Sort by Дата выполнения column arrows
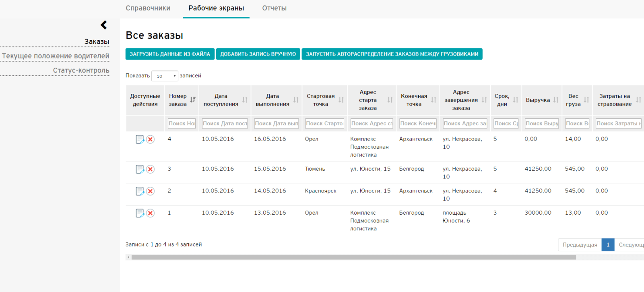The height and width of the screenshot is (292, 644). point(296,100)
